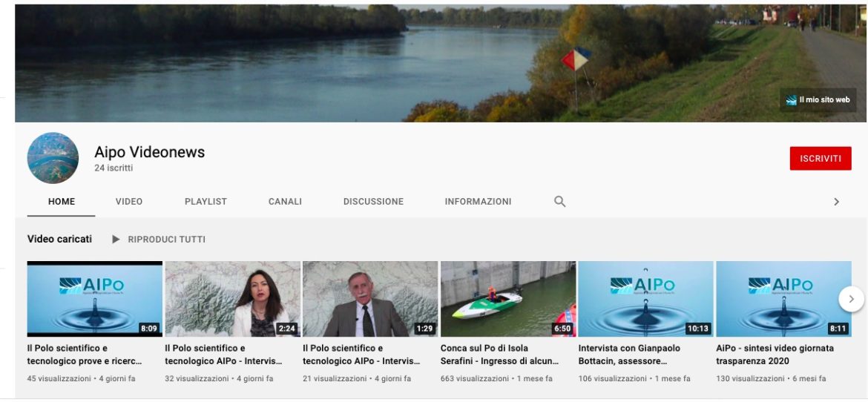Open the Playlist tab
Viewport: 868px width, 402px height.
[206, 201]
